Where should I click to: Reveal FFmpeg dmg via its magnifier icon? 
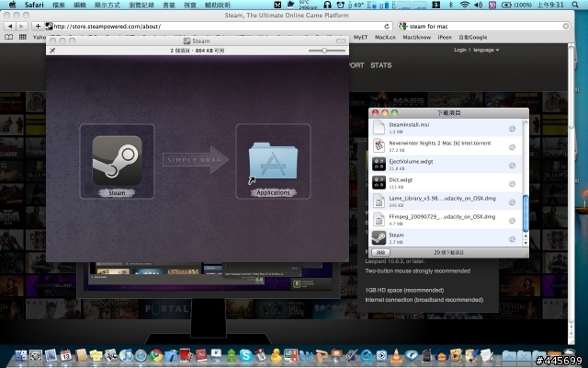pos(512,221)
